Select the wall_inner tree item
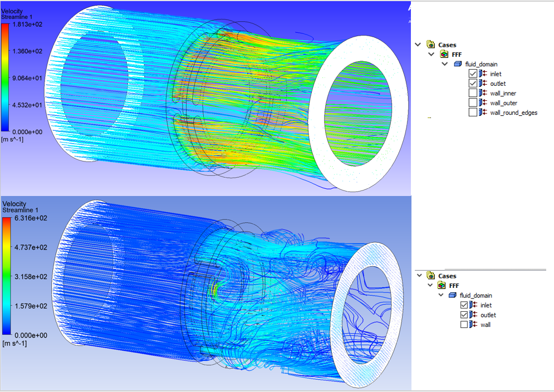 [503, 94]
